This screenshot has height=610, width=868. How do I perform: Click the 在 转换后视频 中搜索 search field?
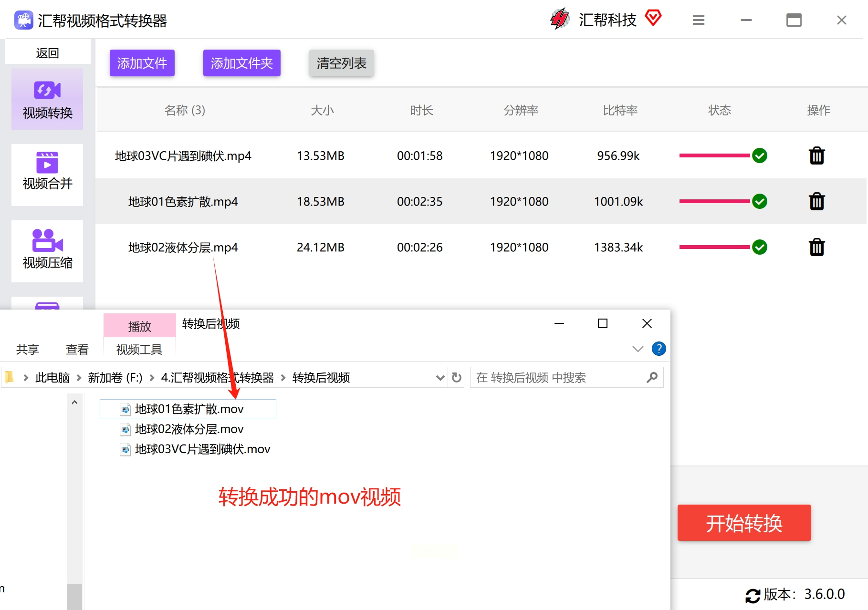(558, 378)
